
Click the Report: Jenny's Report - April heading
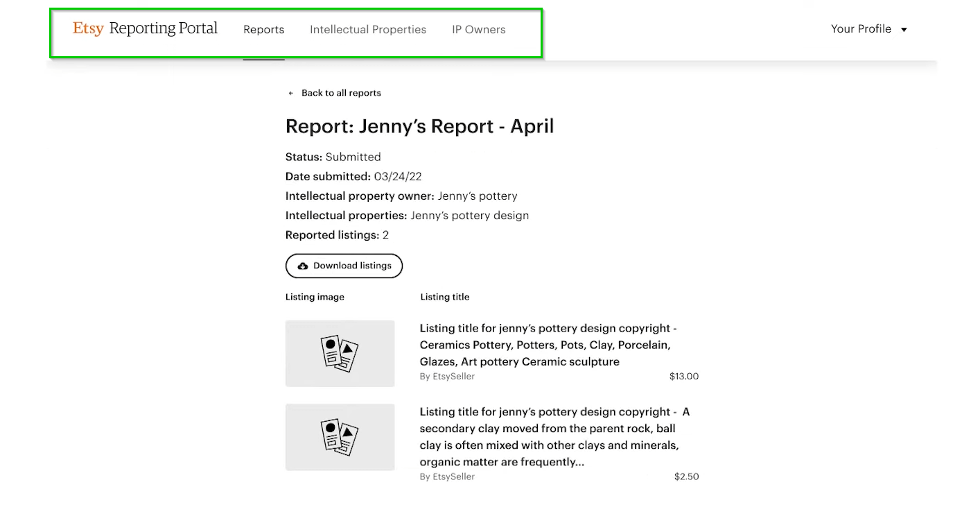419,126
